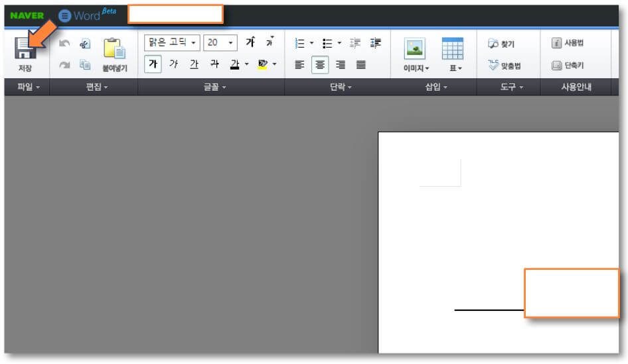Open the font name dropdown 맑은 고딕
Screen dimensions: 628x364
[x=172, y=42]
